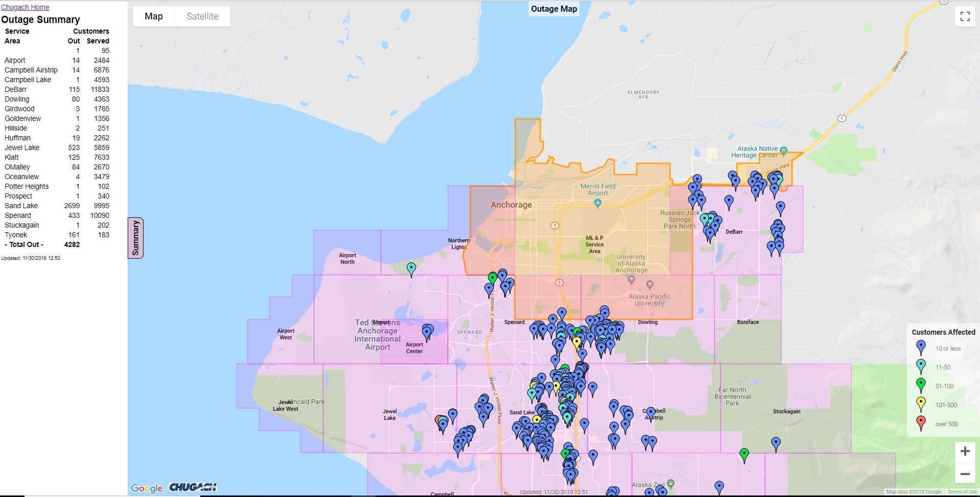Click Alaska Zoo marker
980x497 pixels.
pyautogui.click(x=671, y=483)
